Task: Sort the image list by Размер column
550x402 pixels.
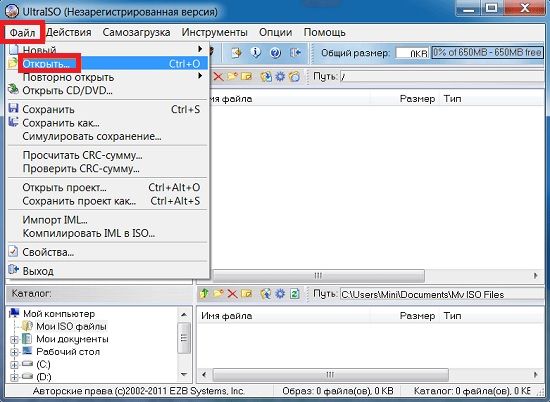Action: 404,99
